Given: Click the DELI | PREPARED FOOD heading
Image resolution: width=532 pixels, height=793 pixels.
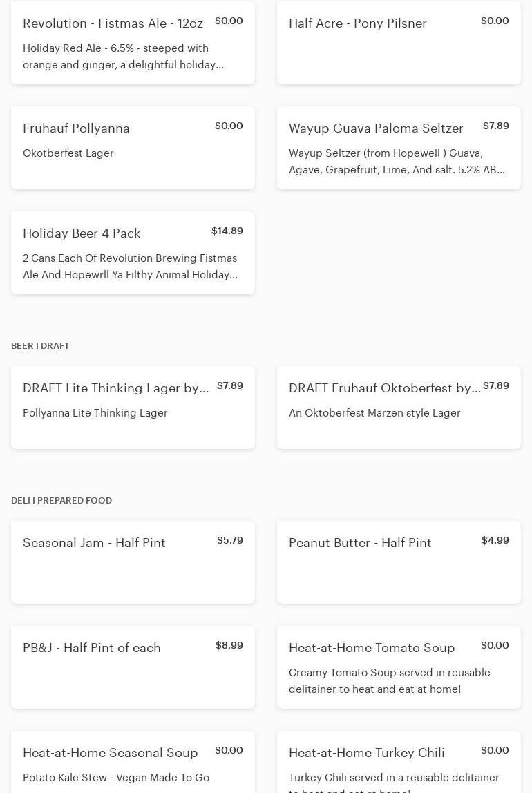Looking at the screenshot, I should (61, 500).
